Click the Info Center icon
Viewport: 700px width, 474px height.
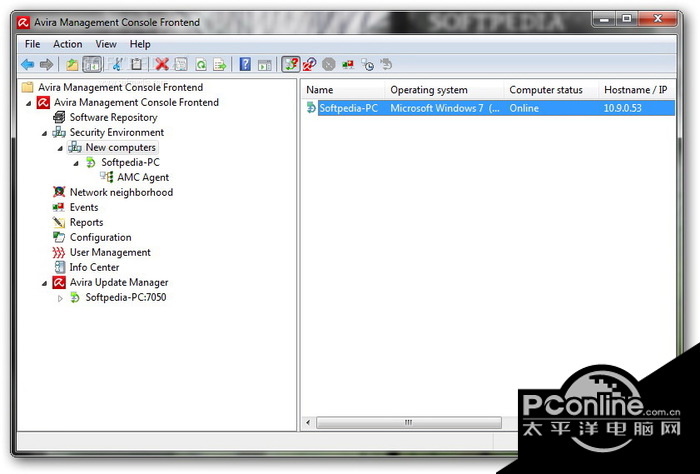[59, 267]
